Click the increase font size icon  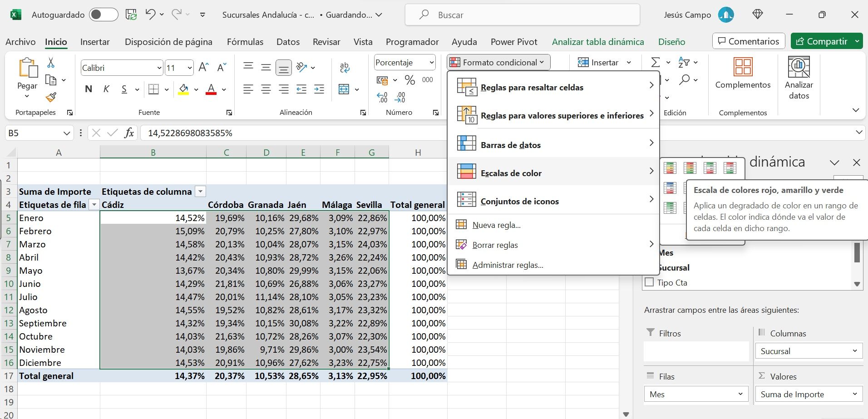[x=204, y=68]
